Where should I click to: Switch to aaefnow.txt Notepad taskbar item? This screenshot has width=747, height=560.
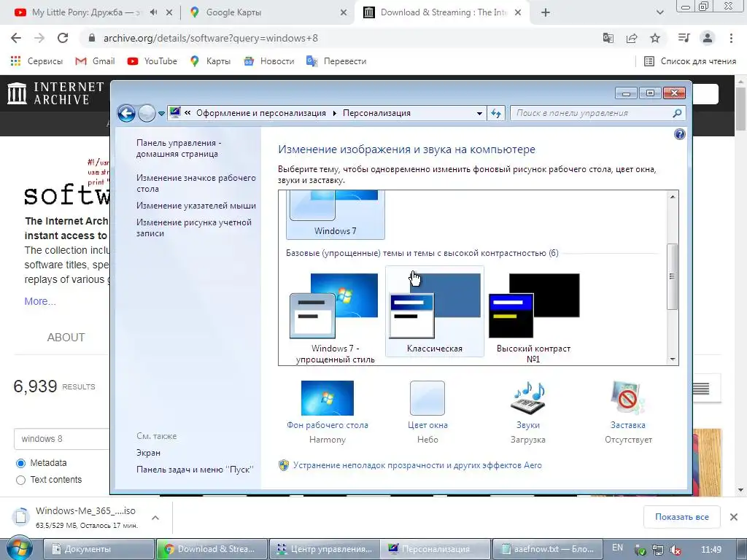(x=547, y=549)
